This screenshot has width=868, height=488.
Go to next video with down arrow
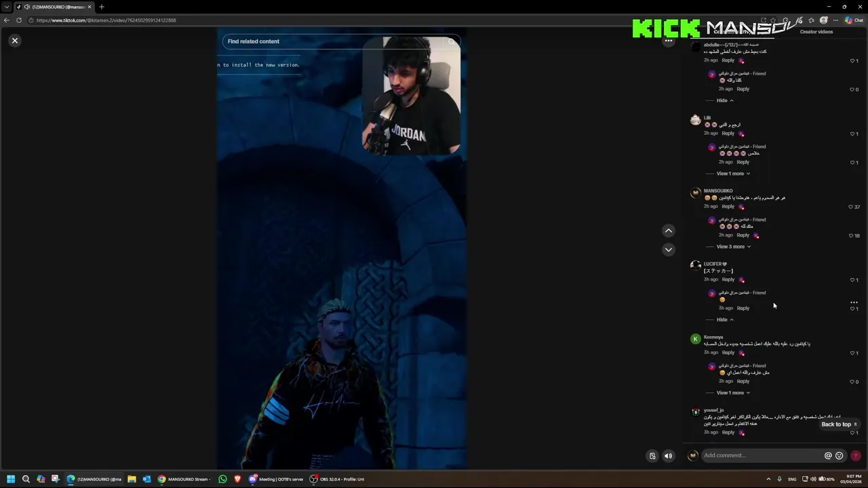coord(668,249)
